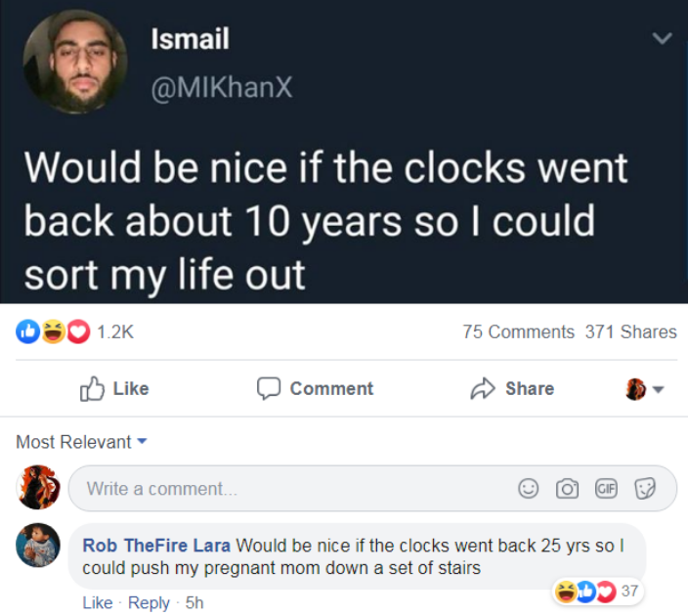Click the sticker icon in comment box

tap(643, 488)
